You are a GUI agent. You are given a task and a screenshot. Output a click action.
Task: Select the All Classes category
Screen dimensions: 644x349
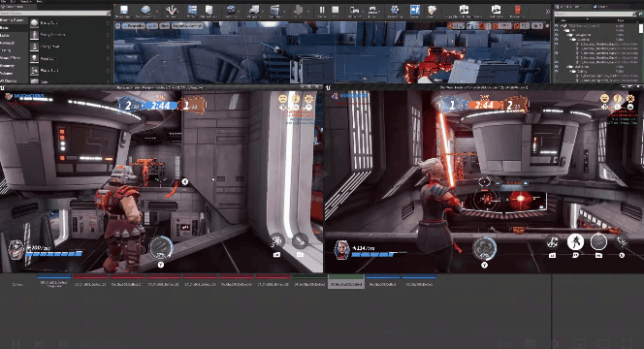(8, 80)
